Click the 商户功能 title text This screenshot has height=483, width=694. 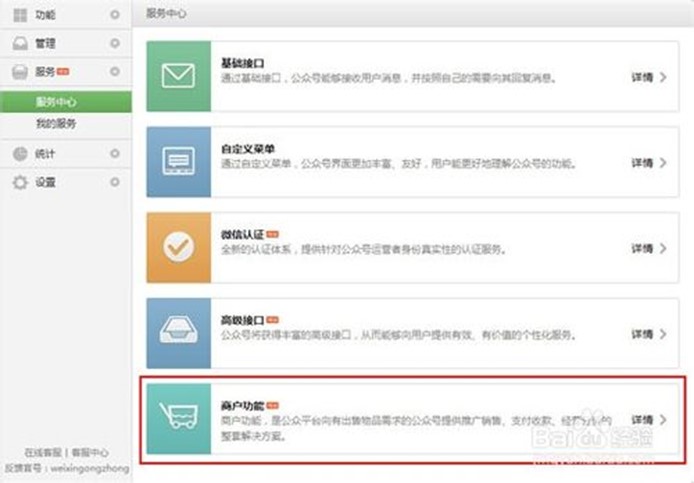[x=243, y=406]
